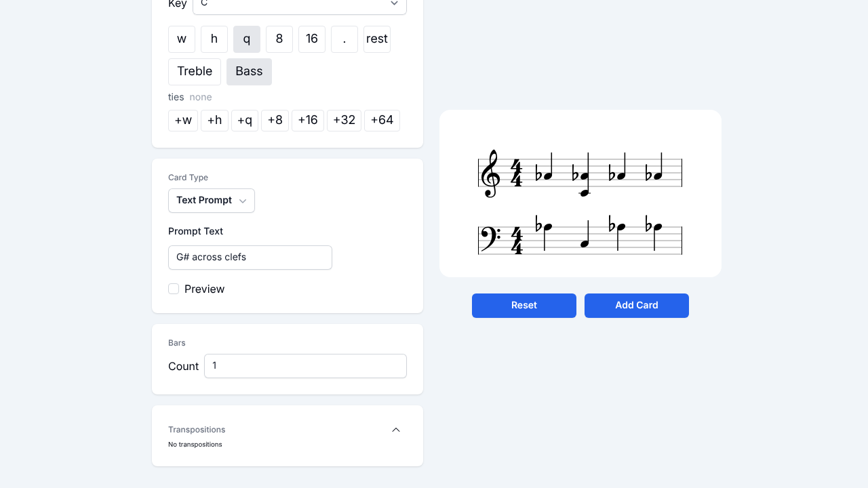Open the Key dropdown
Image resolution: width=868 pixels, height=488 pixels.
(299, 5)
